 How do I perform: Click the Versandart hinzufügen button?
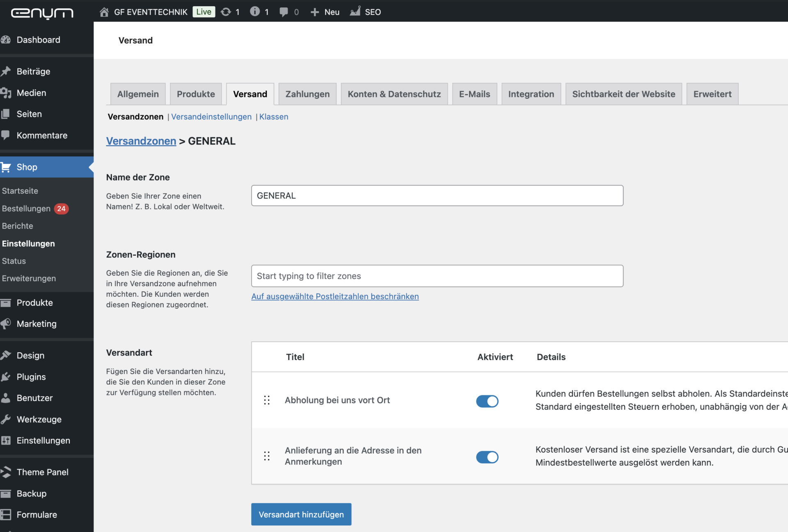[x=301, y=514]
